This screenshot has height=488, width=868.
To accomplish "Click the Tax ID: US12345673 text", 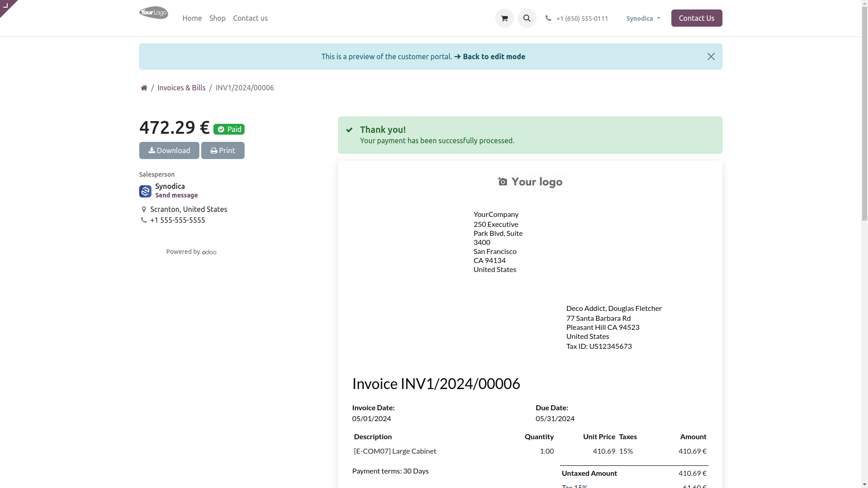I will [599, 346].
